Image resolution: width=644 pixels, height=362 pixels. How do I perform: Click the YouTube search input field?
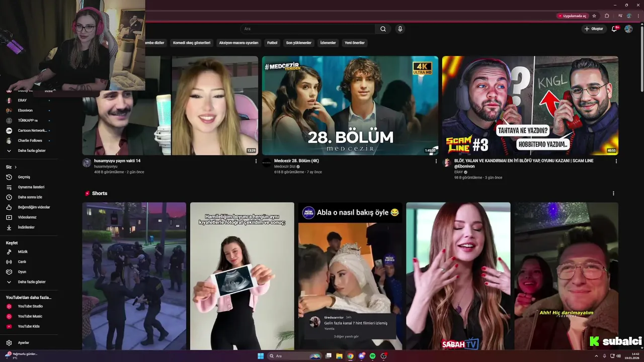click(x=307, y=29)
